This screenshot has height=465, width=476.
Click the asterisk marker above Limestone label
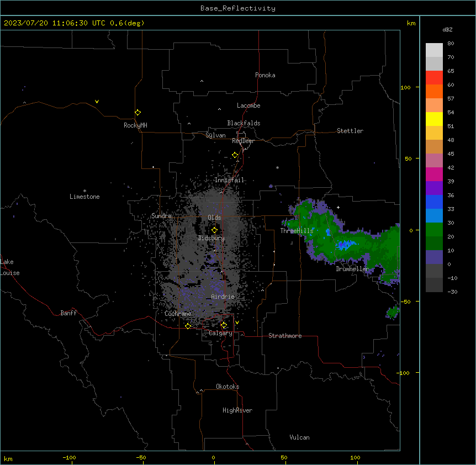coord(84,191)
